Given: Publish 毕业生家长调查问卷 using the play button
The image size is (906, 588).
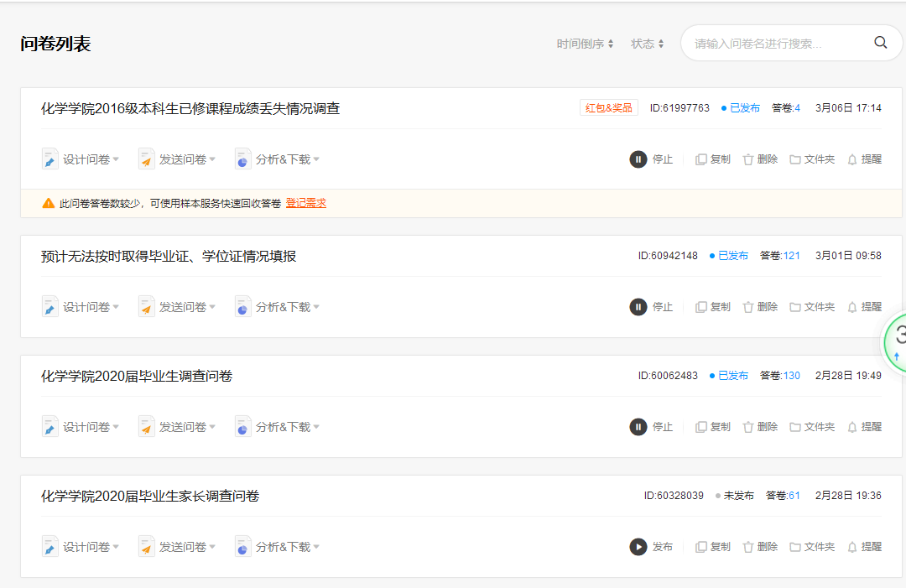Looking at the screenshot, I should pos(638,547).
